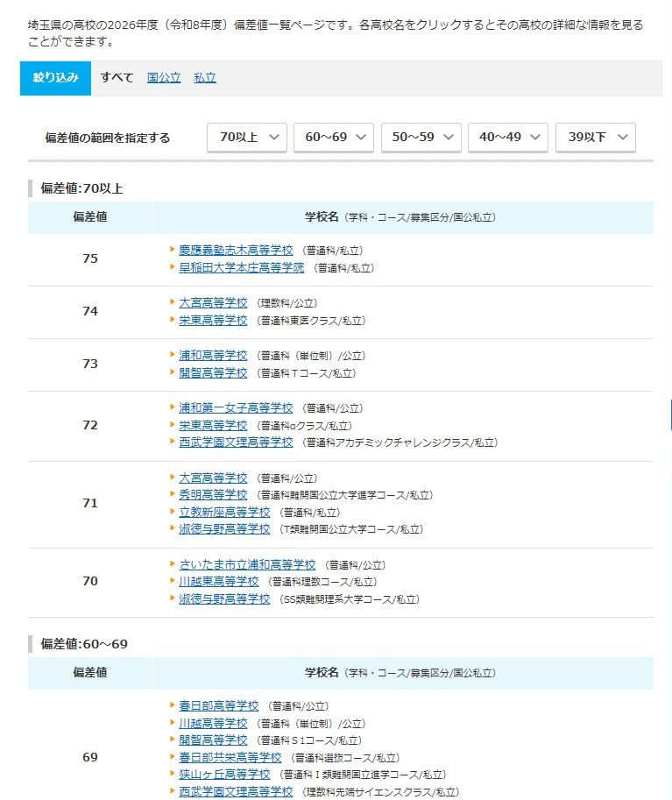Click 偏差値 header in 60〜69 table
Image resolution: width=672 pixels, height=800 pixels.
[90, 673]
